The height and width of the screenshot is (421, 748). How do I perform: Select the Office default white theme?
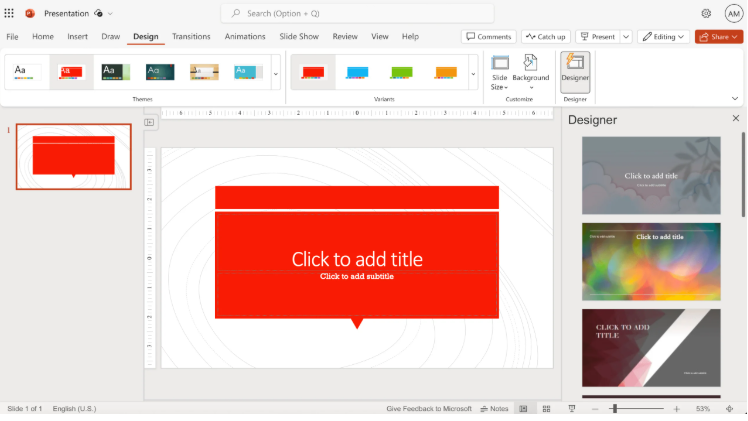(27, 72)
